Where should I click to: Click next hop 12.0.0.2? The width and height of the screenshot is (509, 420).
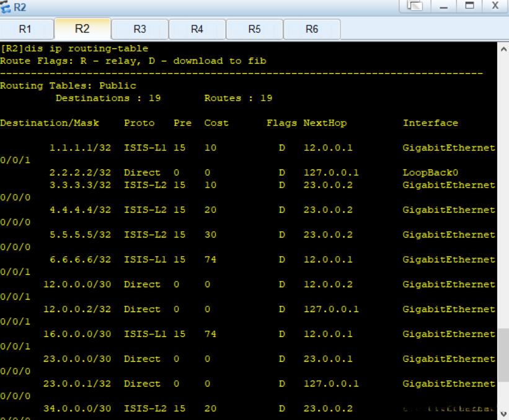(x=328, y=285)
